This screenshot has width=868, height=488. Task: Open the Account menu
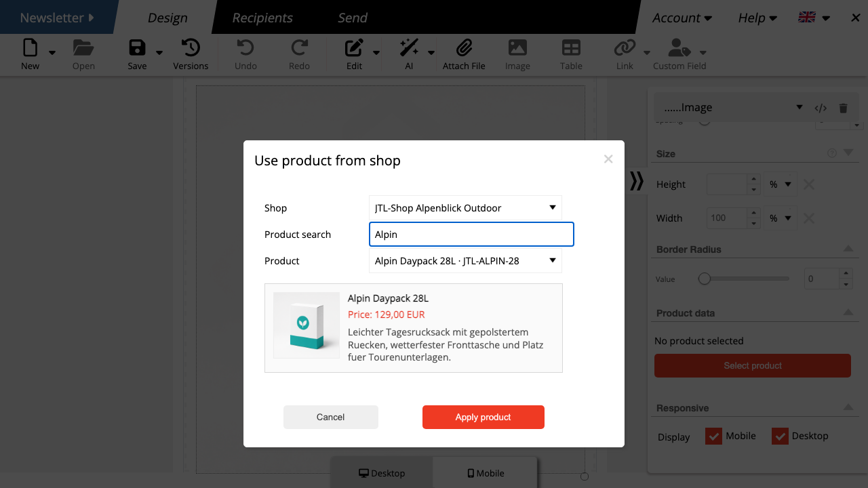click(682, 18)
